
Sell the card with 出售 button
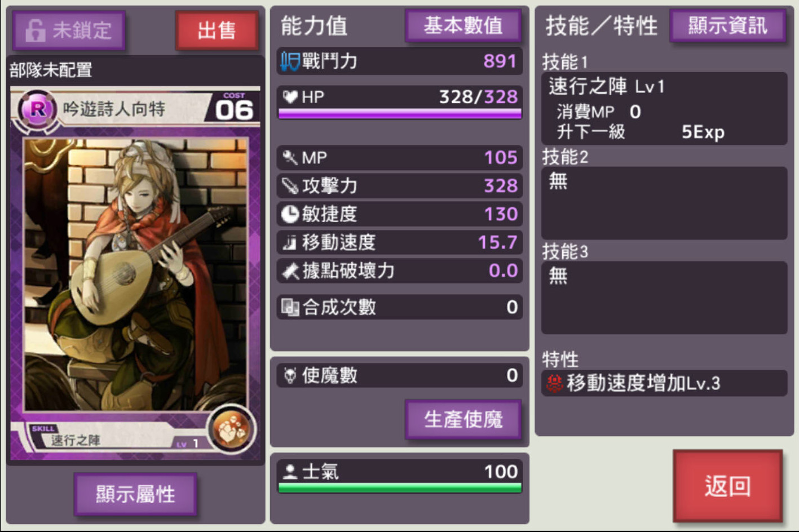pos(217,30)
